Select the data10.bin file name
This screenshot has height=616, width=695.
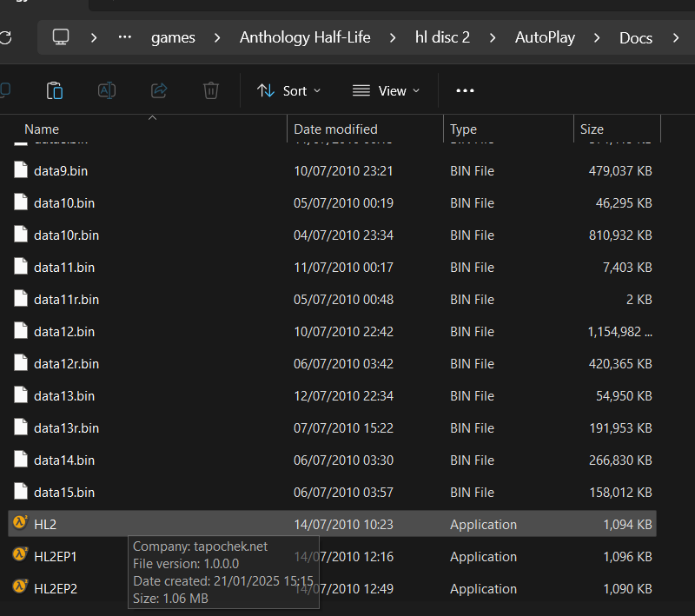click(x=64, y=203)
